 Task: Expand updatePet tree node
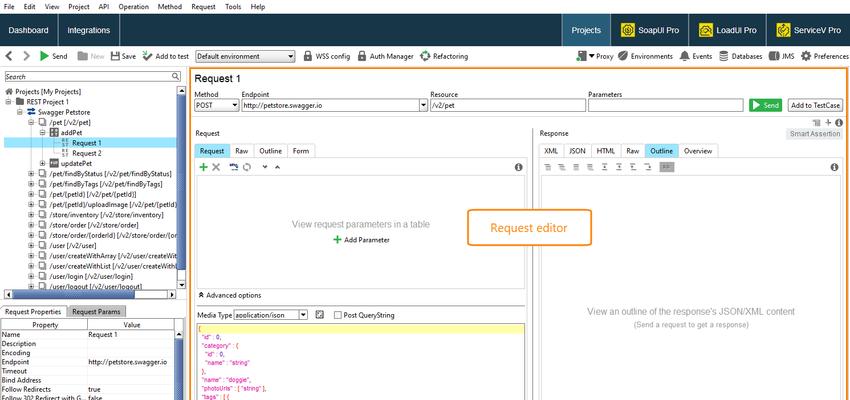coord(43,163)
